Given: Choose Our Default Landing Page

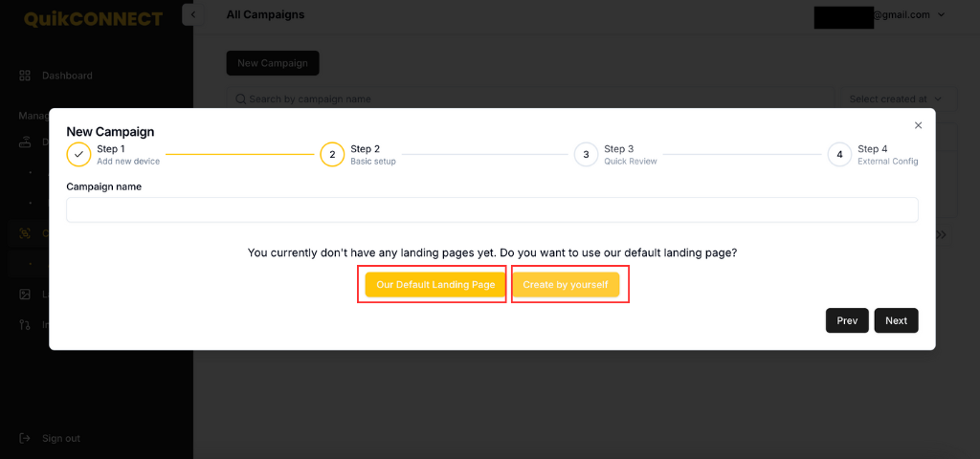Looking at the screenshot, I should coord(435,284).
